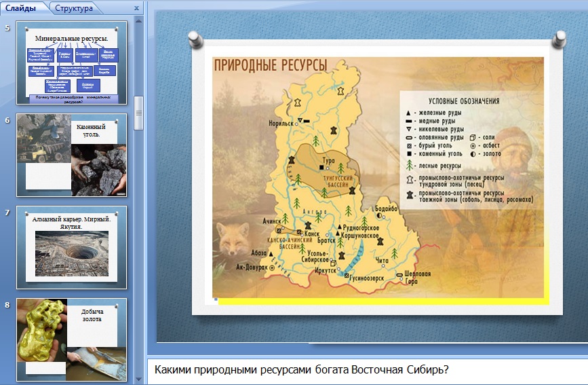Click the Коршуновское label on the map
This screenshot has width=588, height=385.
coord(359,236)
